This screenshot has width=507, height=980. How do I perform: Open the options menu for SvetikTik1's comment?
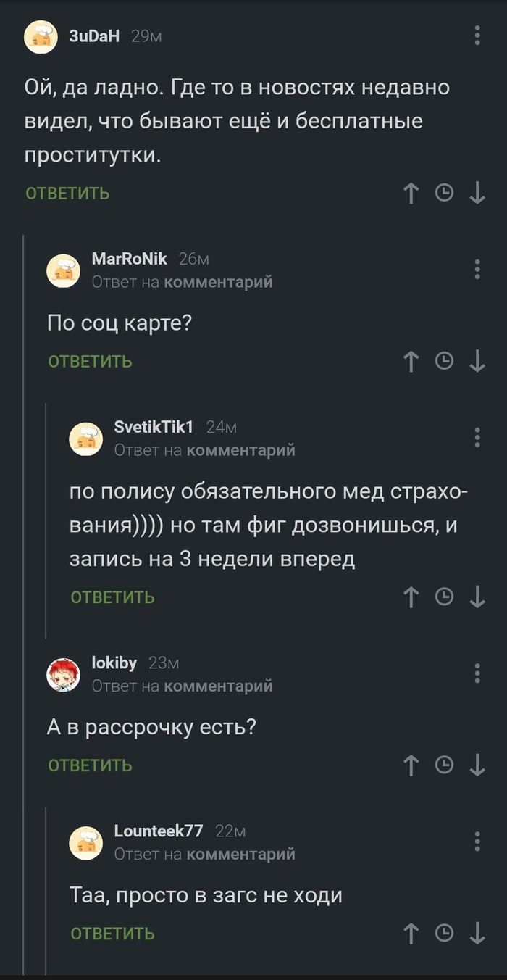476,438
